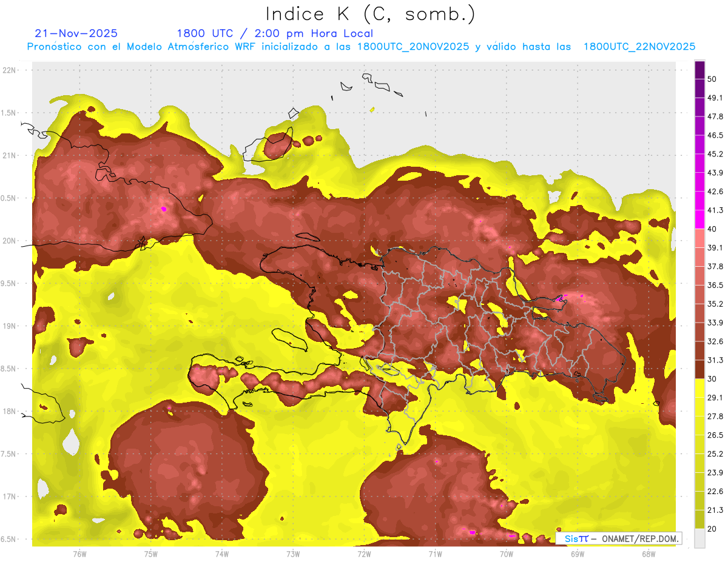Click the colorbar value "39.1"
The image size is (728, 562).
point(715,247)
